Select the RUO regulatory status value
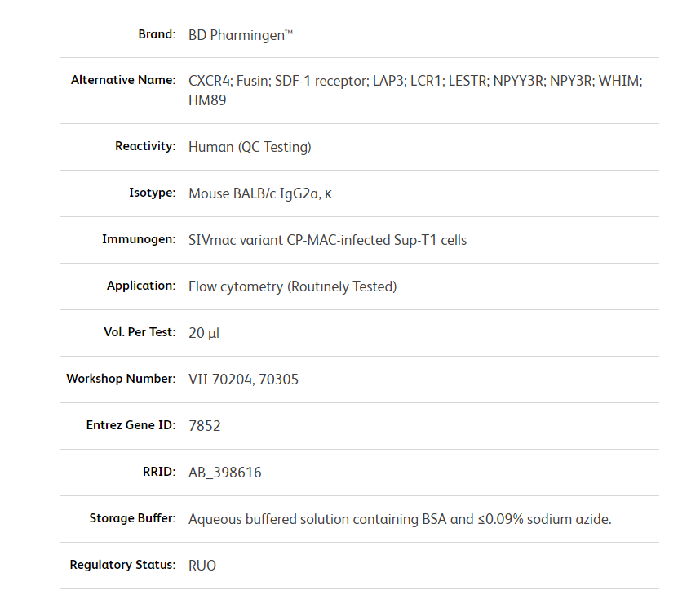 [202, 566]
